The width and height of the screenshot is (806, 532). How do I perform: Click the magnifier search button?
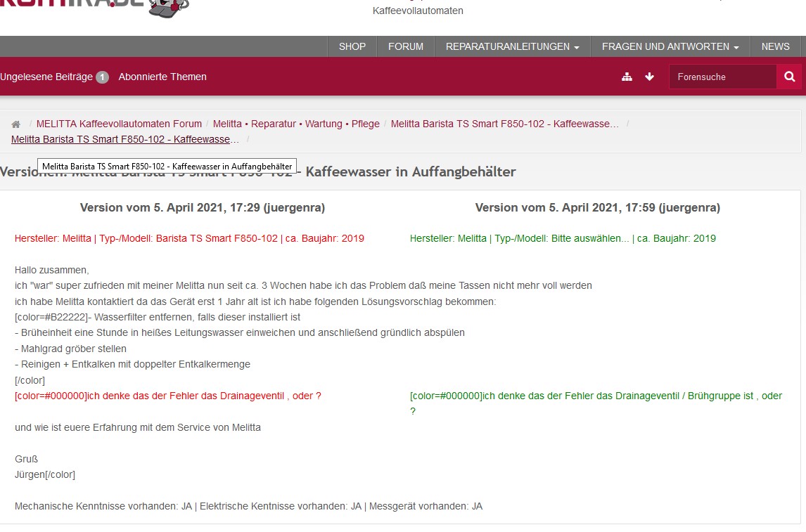coord(790,77)
